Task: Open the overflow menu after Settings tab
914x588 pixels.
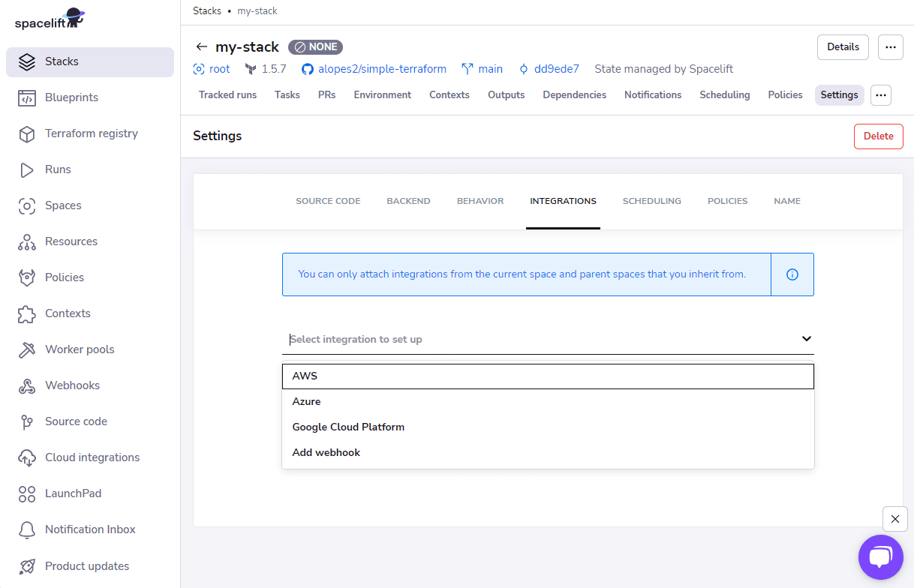Action: coord(881,95)
